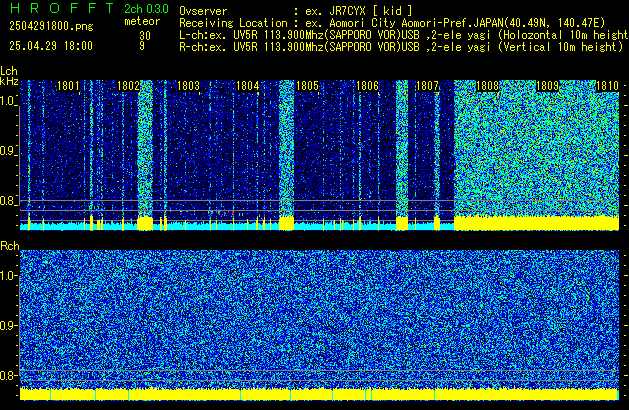629x410 pixels.
Task: Click the Rch 0.8 kHz axis label
Action: click(x=8, y=375)
